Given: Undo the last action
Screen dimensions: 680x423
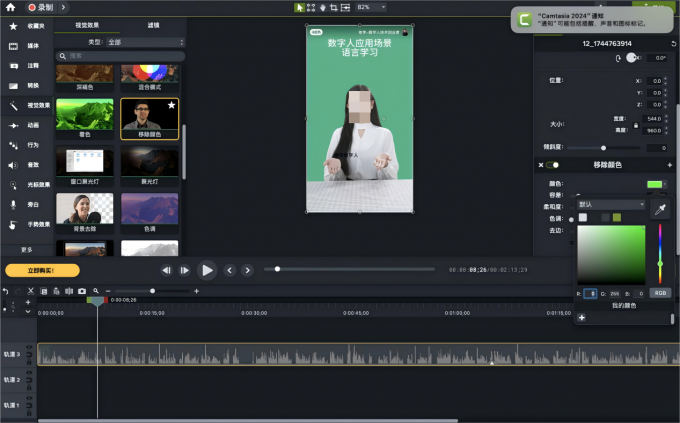Looking at the screenshot, I should pos(5,291).
